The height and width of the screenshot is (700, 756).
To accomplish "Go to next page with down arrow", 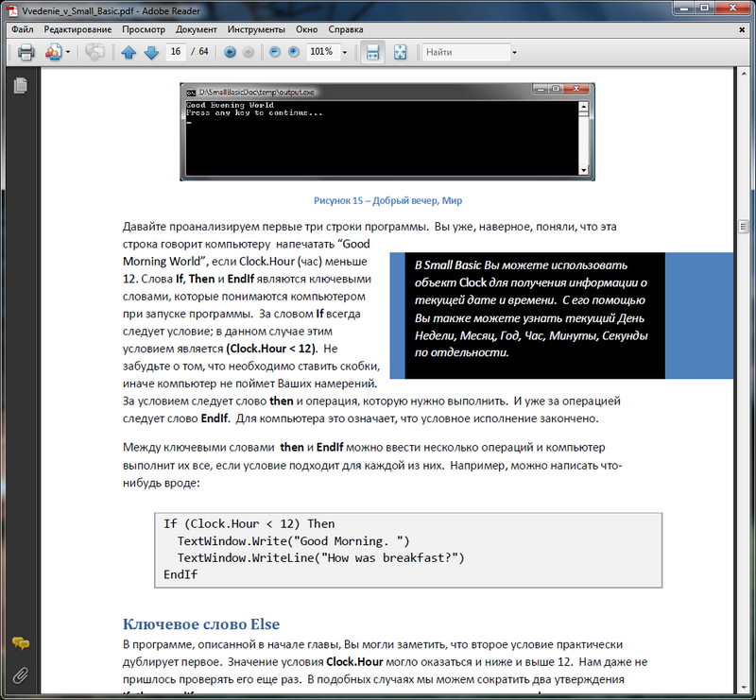I will pos(151,52).
